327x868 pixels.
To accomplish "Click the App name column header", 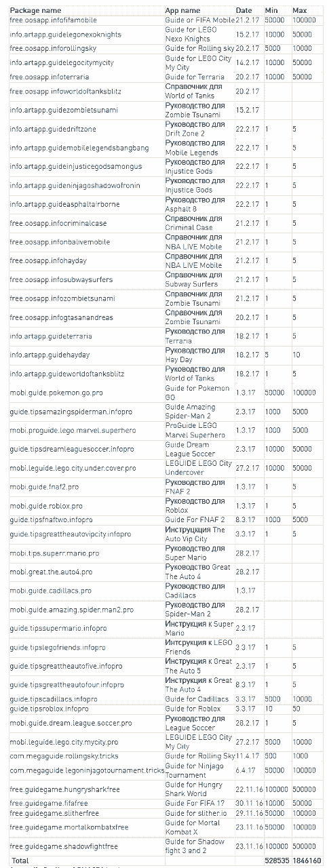I will 182,11.
